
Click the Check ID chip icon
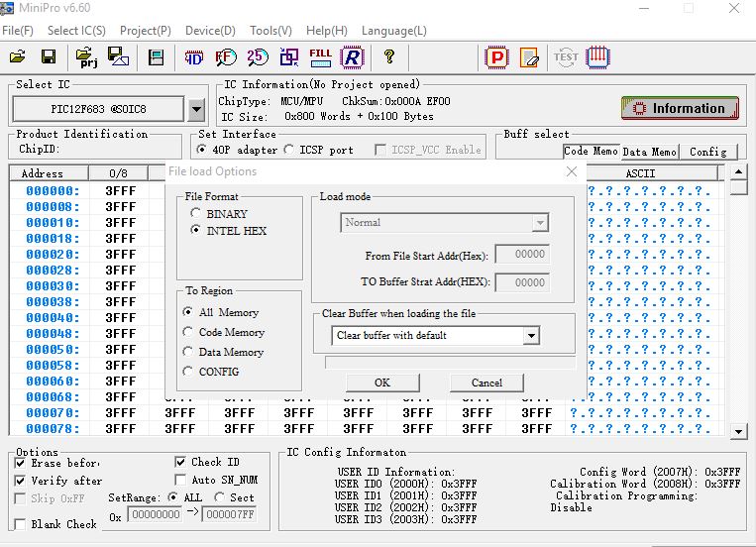click(x=194, y=57)
